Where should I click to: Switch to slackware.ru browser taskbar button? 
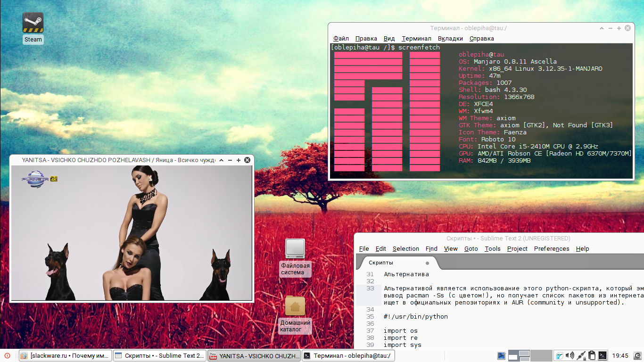pos(65,356)
